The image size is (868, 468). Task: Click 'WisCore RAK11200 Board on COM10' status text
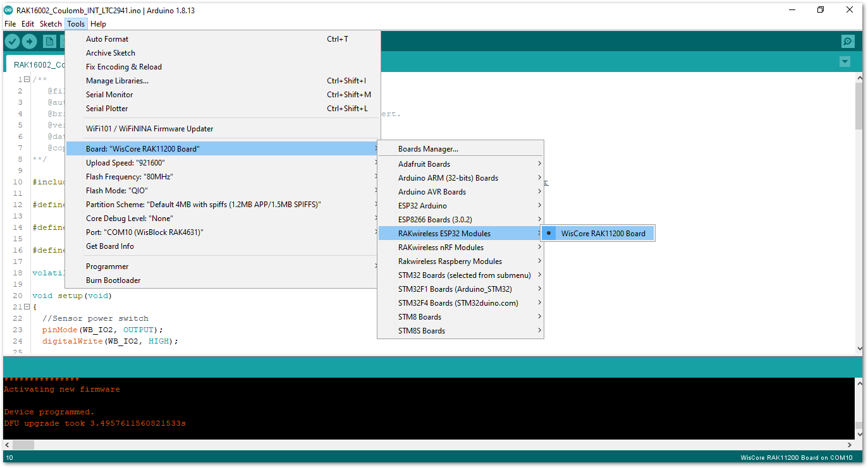click(x=797, y=458)
